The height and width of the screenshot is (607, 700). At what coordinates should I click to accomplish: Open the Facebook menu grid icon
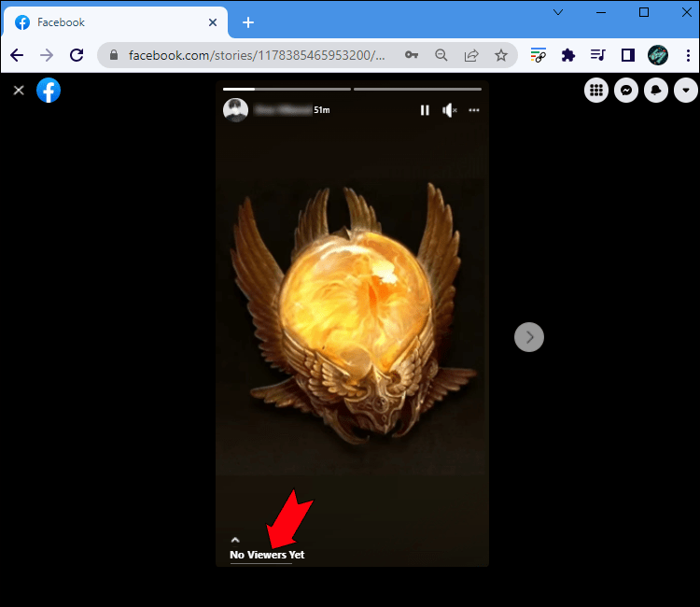point(596,91)
